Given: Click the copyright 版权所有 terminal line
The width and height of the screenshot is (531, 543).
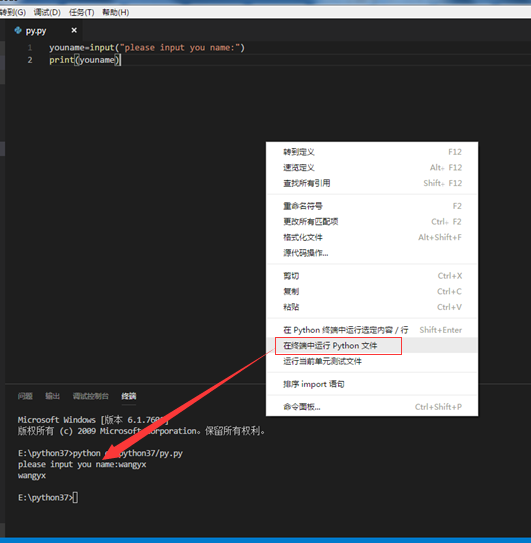Looking at the screenshot, I should click(141, 431).
